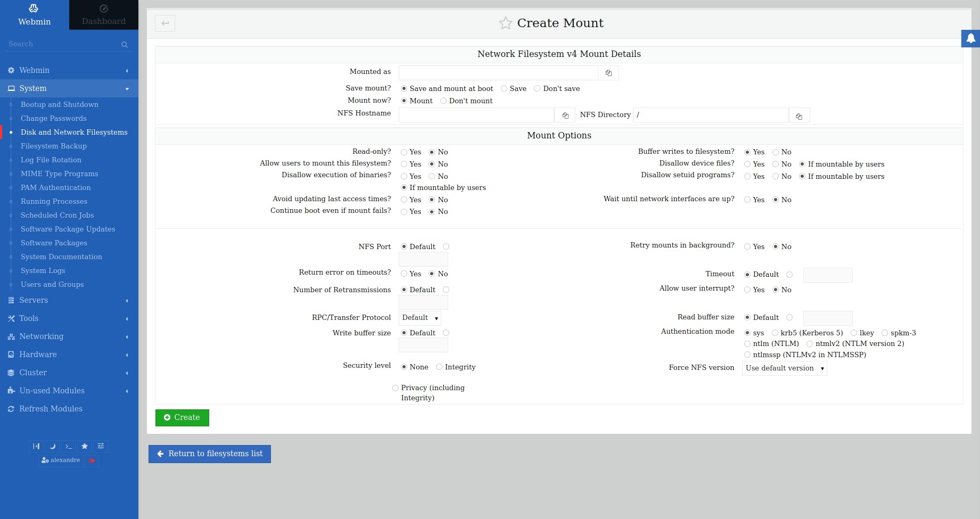Click the back arrow beside Create Mount

165,23
